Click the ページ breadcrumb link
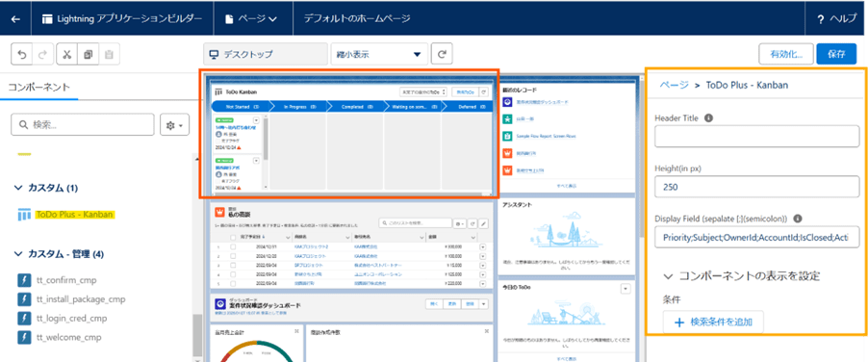This screenshot has width=868, height=362. pos(674,86)
